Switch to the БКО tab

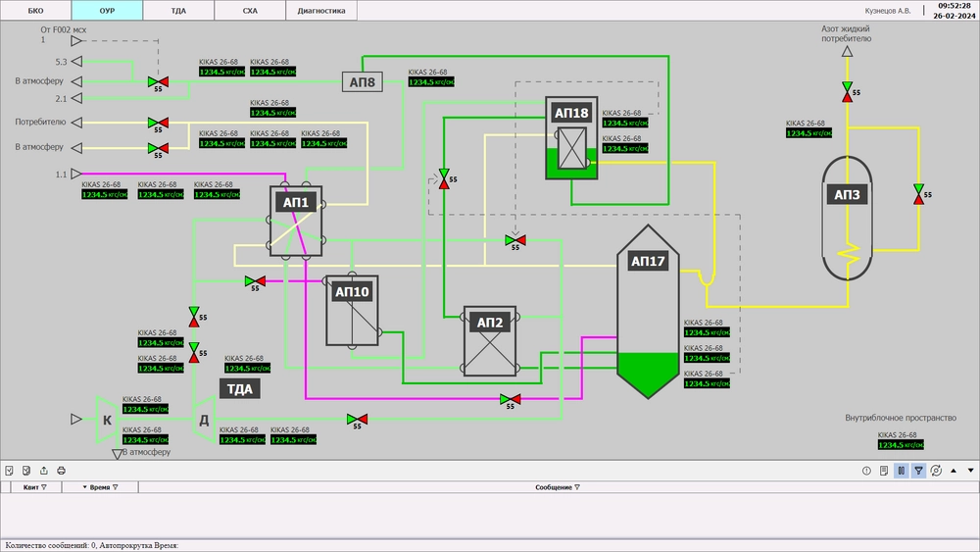(36, 10)
